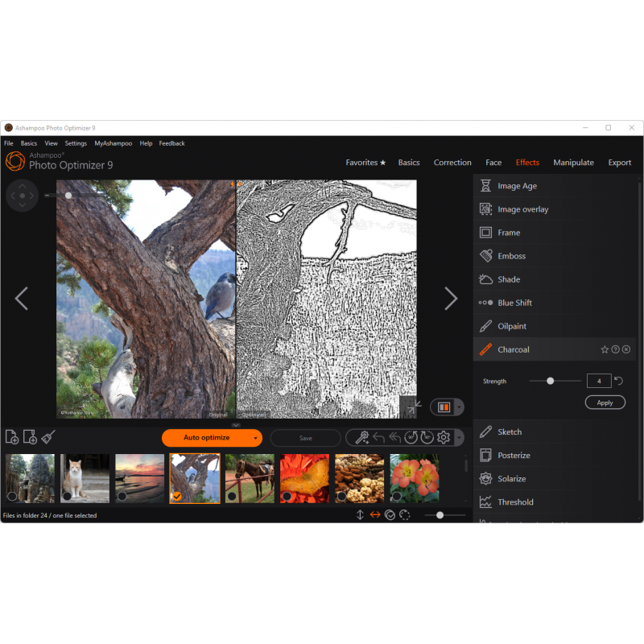Reset the Strength value to default
The height and width of the screenshot is (644, 644).
618,381
